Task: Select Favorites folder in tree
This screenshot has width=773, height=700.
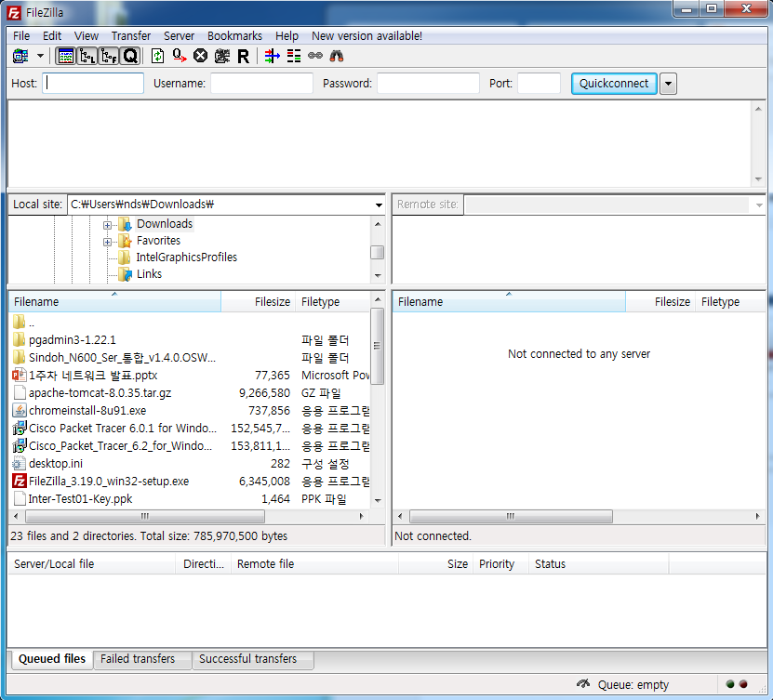Action: [158, 241]
